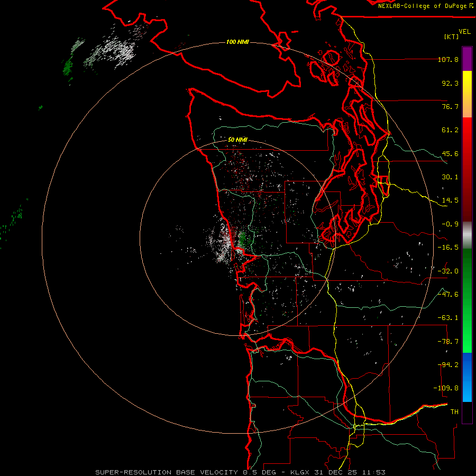This screenshot has width=476, height=476.
Task: Click the -63.1 velocity scale value
Action: pyautogui.click(x=448, y=318)
